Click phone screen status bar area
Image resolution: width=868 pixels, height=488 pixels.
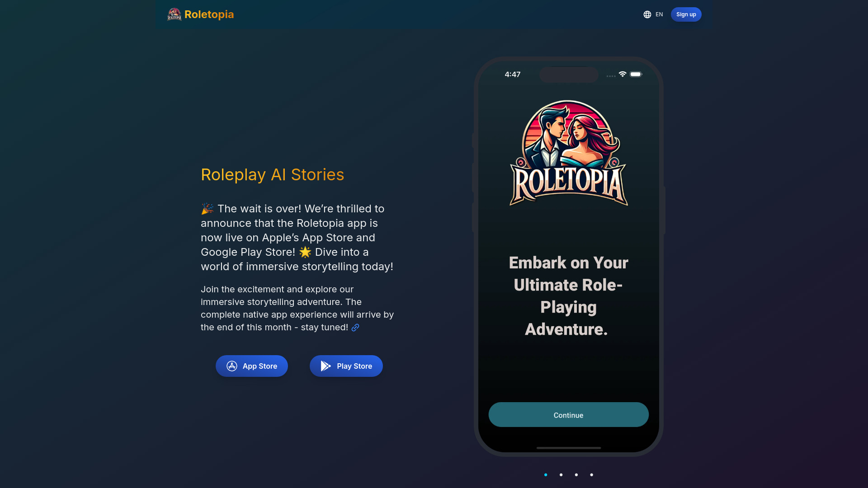568,74
